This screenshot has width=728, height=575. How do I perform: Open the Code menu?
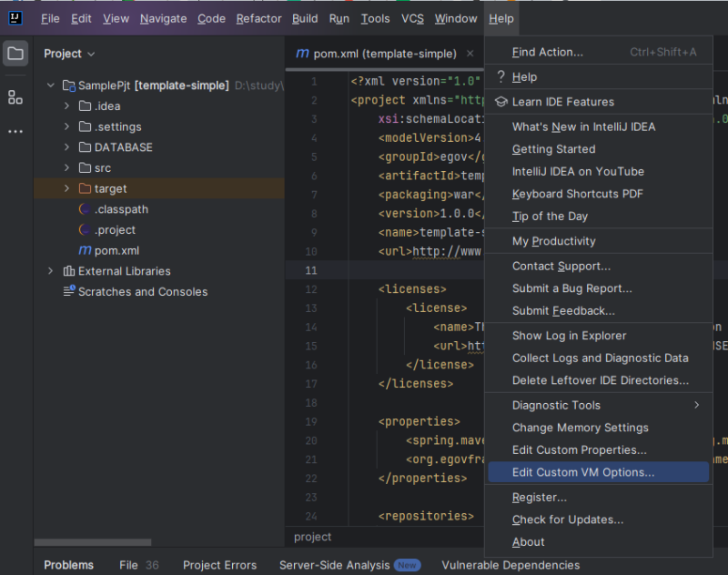click(x=211, y=18)
